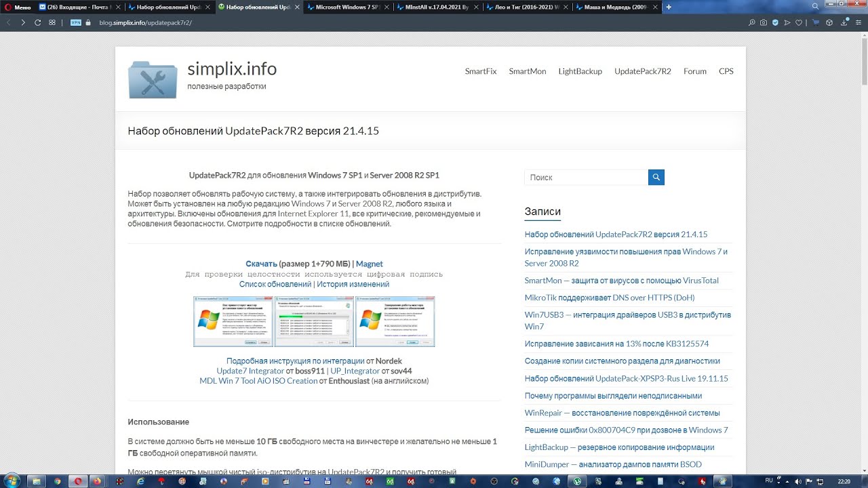Open UpdatePack-XPSP3-Rus Live 19.11.15 post

tap(626, 378)
